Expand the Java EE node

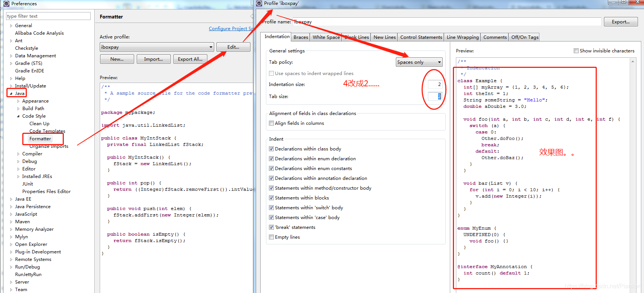click(11, 199)
